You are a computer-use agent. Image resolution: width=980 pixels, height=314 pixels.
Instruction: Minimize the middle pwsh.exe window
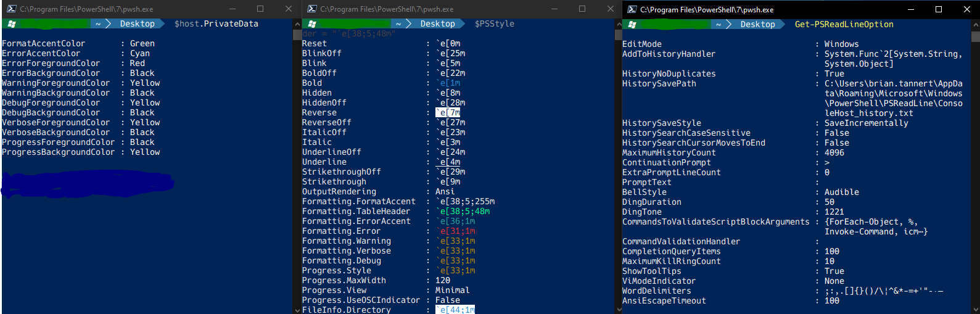tap(553, 9)
